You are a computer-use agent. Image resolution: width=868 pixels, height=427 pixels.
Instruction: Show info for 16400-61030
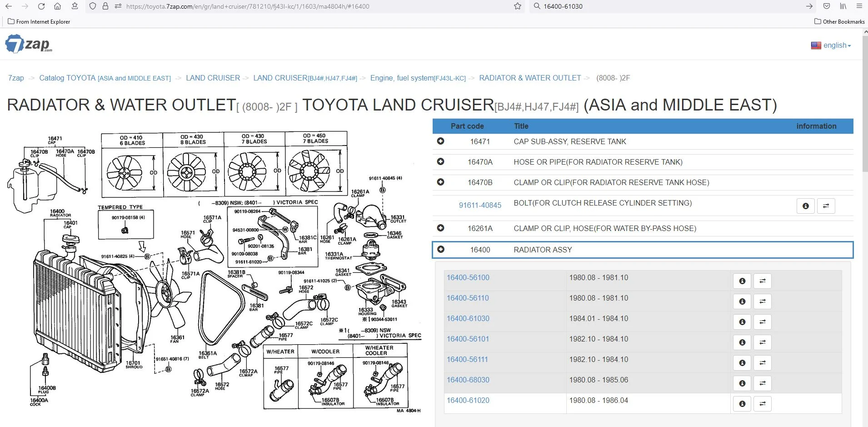pos(742,322)
